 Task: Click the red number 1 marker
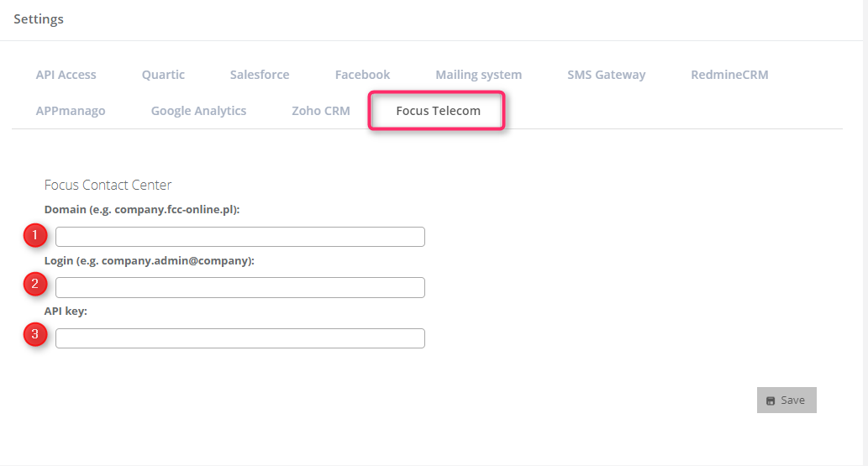(35, 235)
